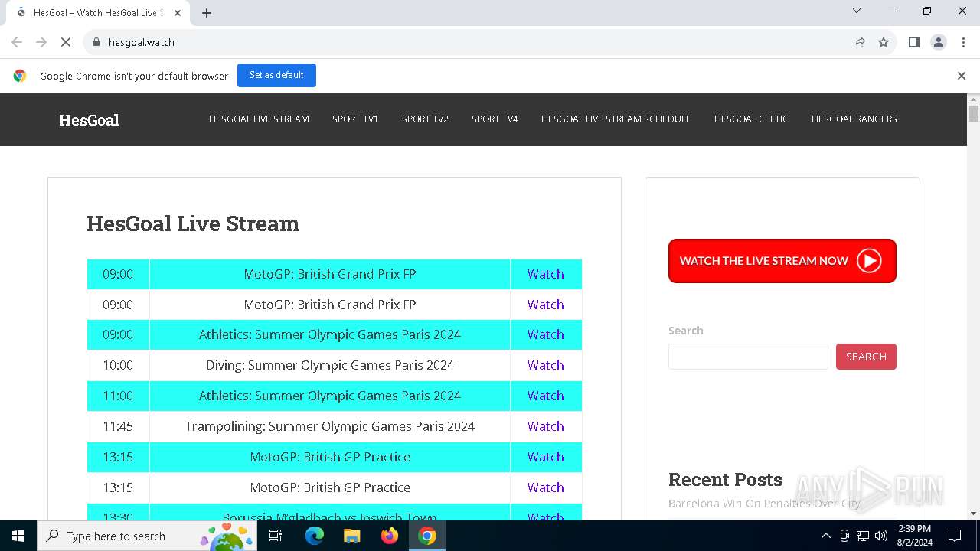The image size is (980, 551).
Task: Click the network tray icon
Action: [x=863, y=536]
